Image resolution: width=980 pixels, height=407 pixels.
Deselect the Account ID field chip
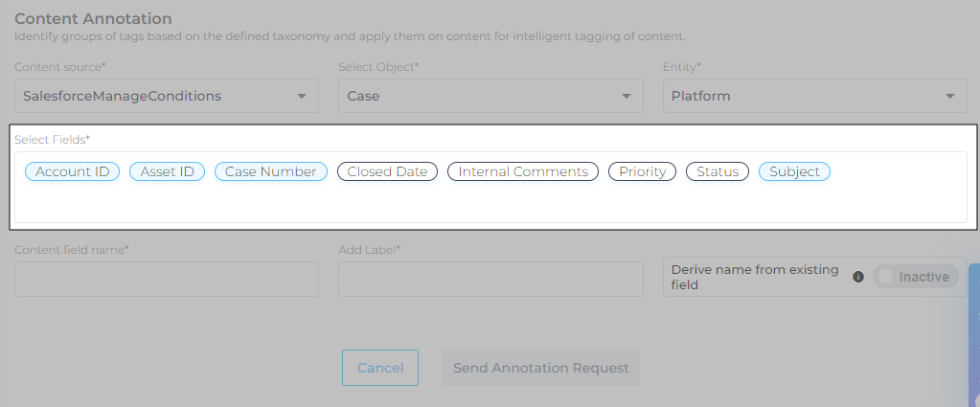point(72,171)
